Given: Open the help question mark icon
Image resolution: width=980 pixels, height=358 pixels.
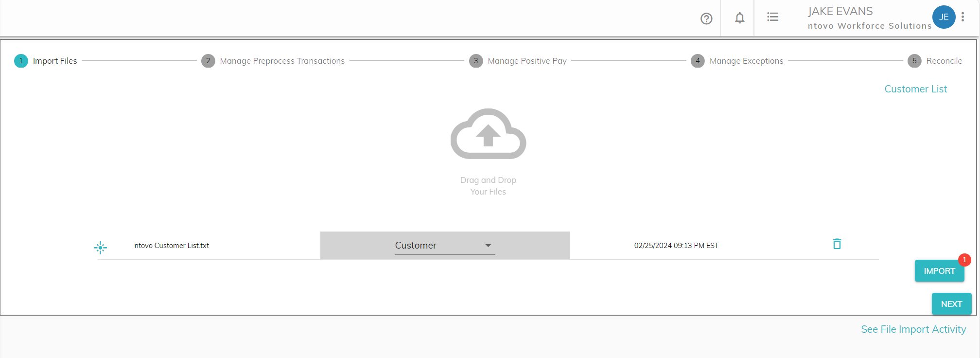Looking at the screenshot, I should [706, 18].
